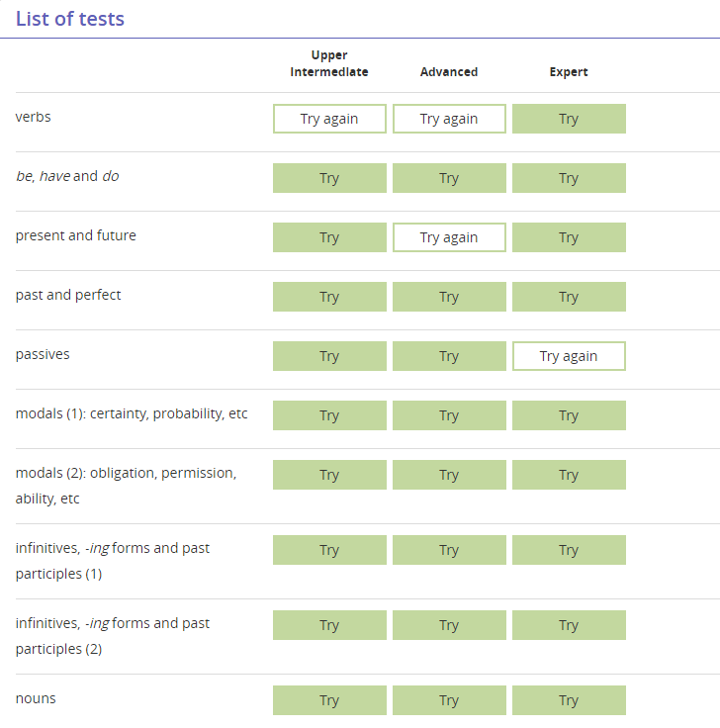Try the be, have and do Upper Intermediate test
The width and height of the screenshot is (720, 728).
click(329, 178)
